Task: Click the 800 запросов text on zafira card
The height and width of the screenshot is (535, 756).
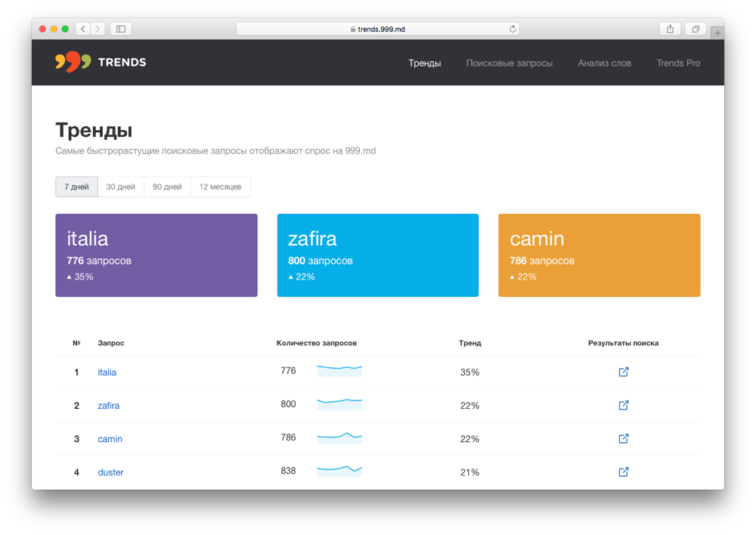Action: coord(320,261)
